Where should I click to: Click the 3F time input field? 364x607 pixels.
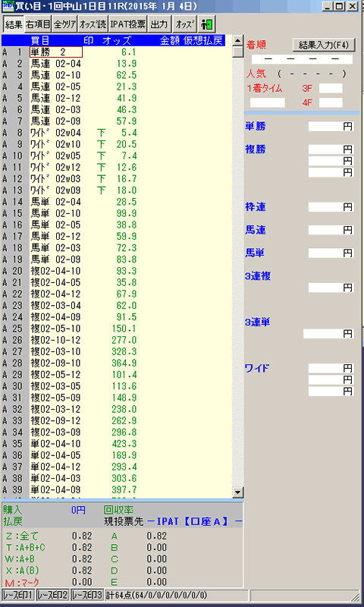(331, 88)
